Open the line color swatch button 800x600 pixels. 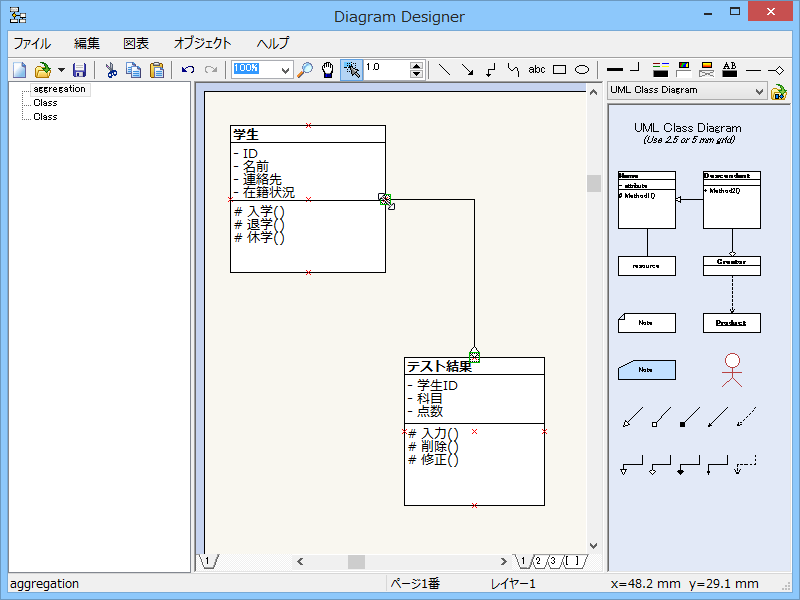(x=661, y=70)
